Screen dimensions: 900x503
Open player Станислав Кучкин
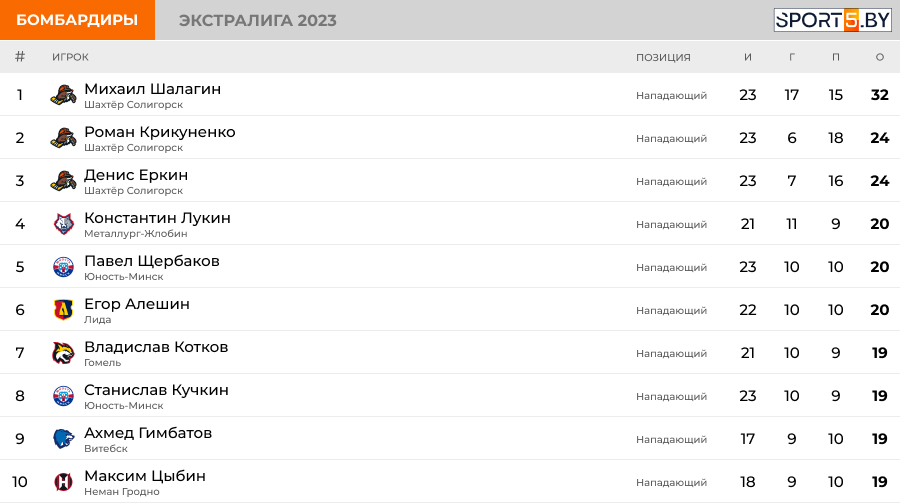(156, 390)
